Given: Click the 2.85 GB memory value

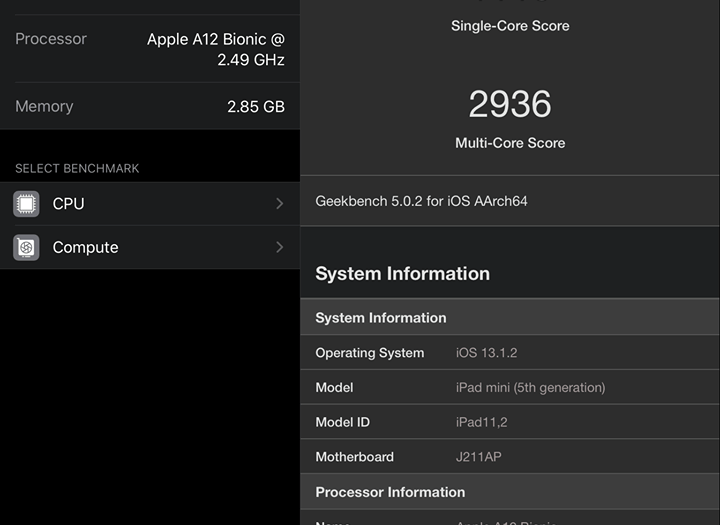Looking at the screenshot, I should [x=256, y=107].
